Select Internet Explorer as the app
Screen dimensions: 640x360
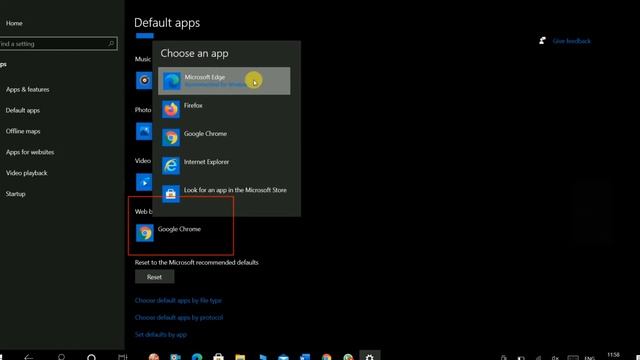click(x=224, y=166)
